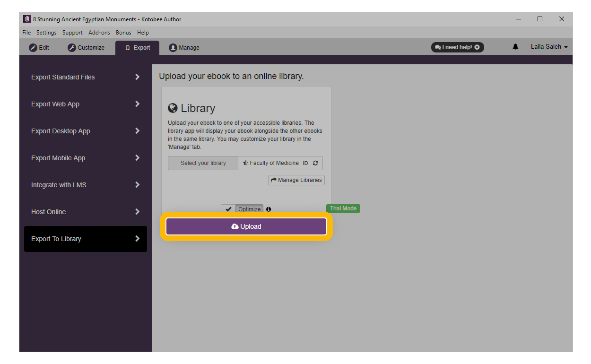The image size is (591, 364).
Task: Switch to the Manage tab
Action: (x=184, y=48)
